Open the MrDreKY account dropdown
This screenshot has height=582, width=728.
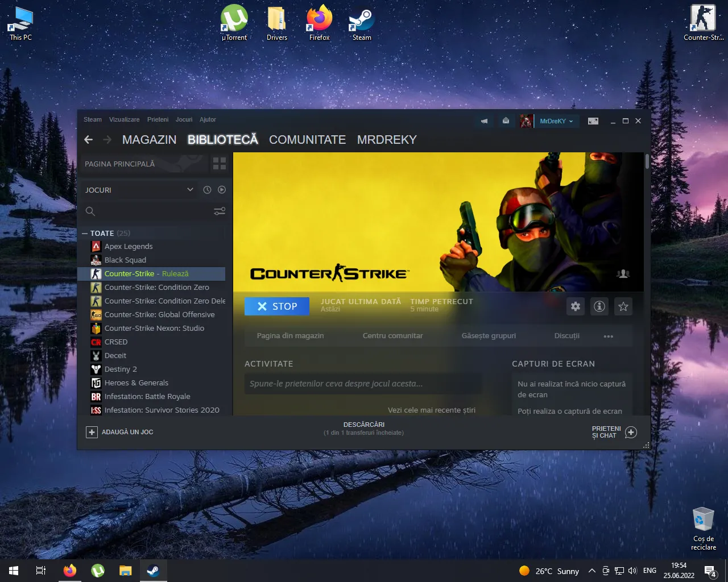pyautogui.click(x=556, y=121)
